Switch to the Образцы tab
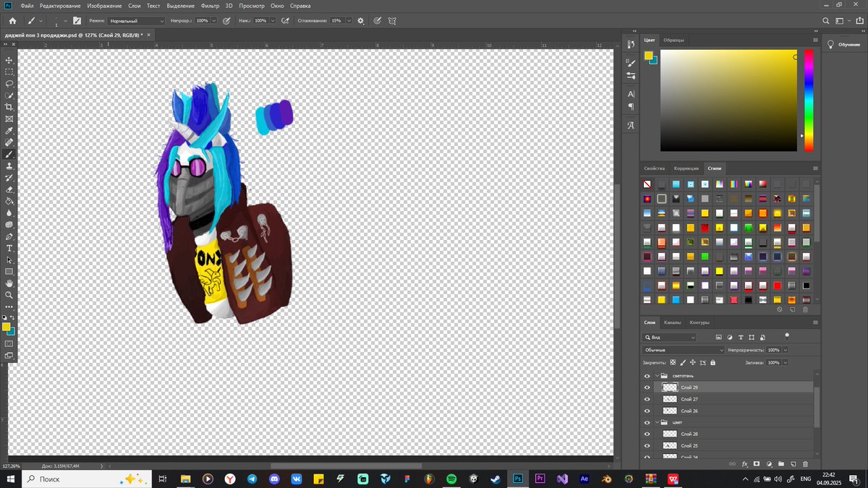 [x=673, y=40]
